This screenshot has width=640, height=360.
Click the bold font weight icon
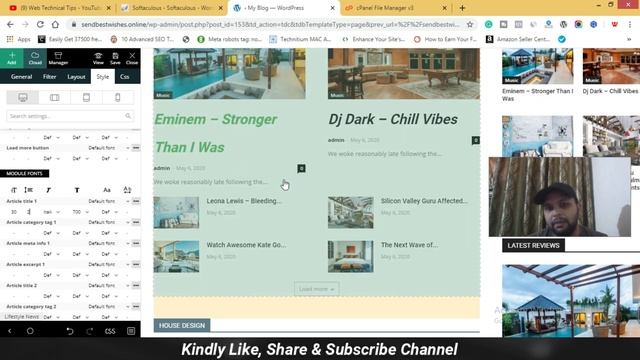tap(77, 190)
